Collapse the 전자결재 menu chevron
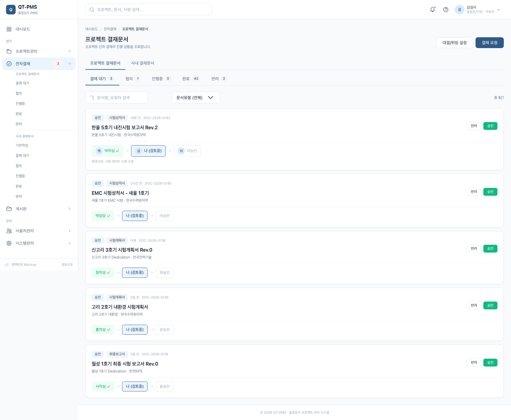The height and width of the screenshot is (420, 511). click(x=70, y=64)
